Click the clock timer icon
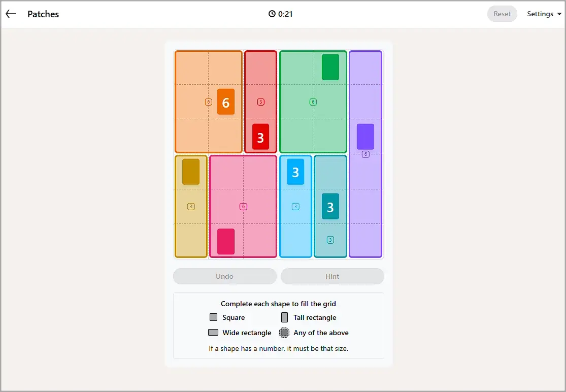566x392 pixels. [272, 14]
